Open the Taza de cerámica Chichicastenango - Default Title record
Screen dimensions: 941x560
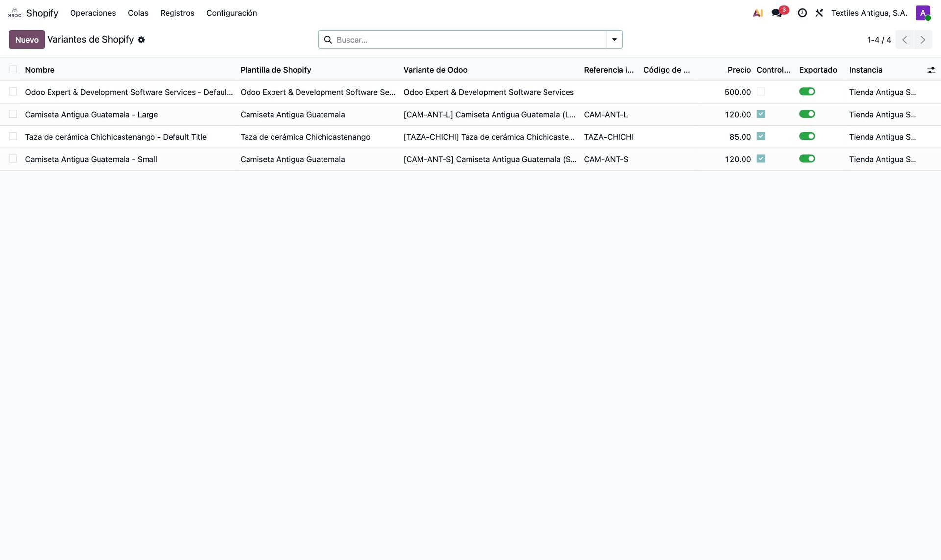click(116, 137)
